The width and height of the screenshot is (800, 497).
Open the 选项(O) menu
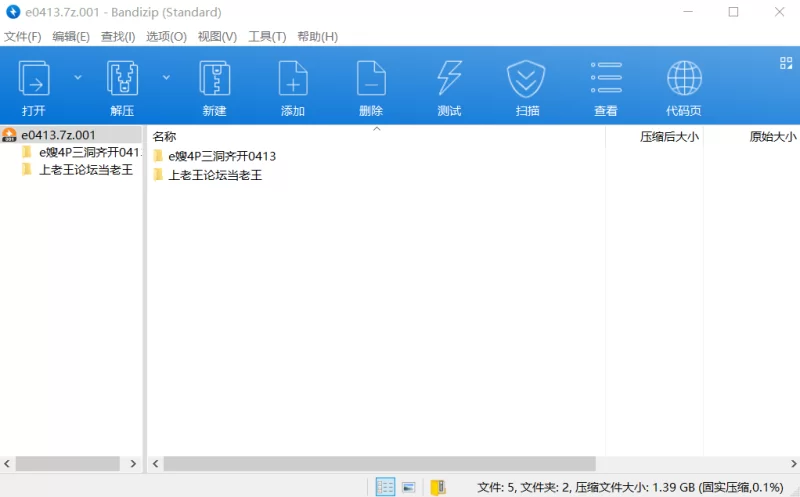click(166, 37)
